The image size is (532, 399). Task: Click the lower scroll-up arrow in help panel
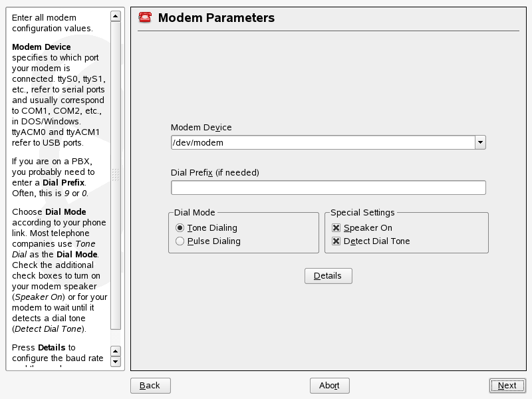coord(116,351)
